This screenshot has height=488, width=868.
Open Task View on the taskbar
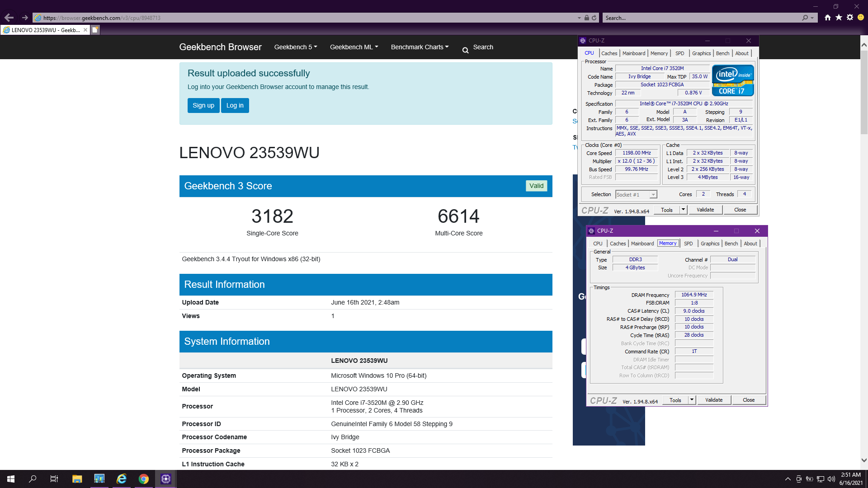(x=54, y=479)
